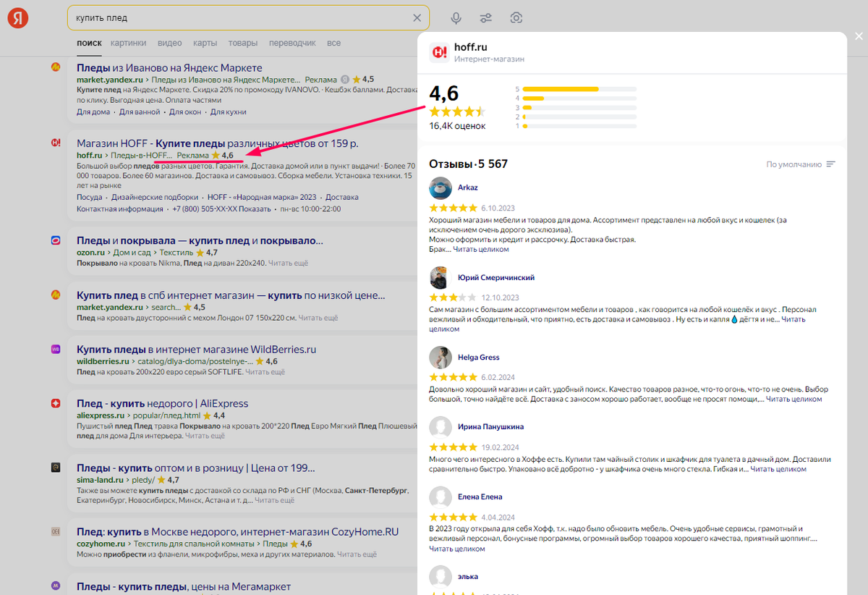This screenshot has width=868, height=595.
Task: Open Helga Gress reviewer avatar
Action: [441, 358]
